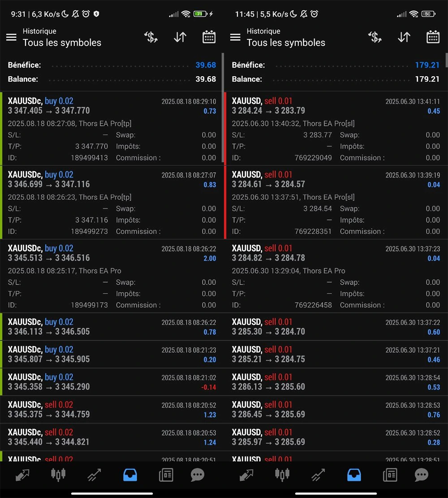Open candlestick Chart icon in right bottom bar

click(x=282, y=475)
